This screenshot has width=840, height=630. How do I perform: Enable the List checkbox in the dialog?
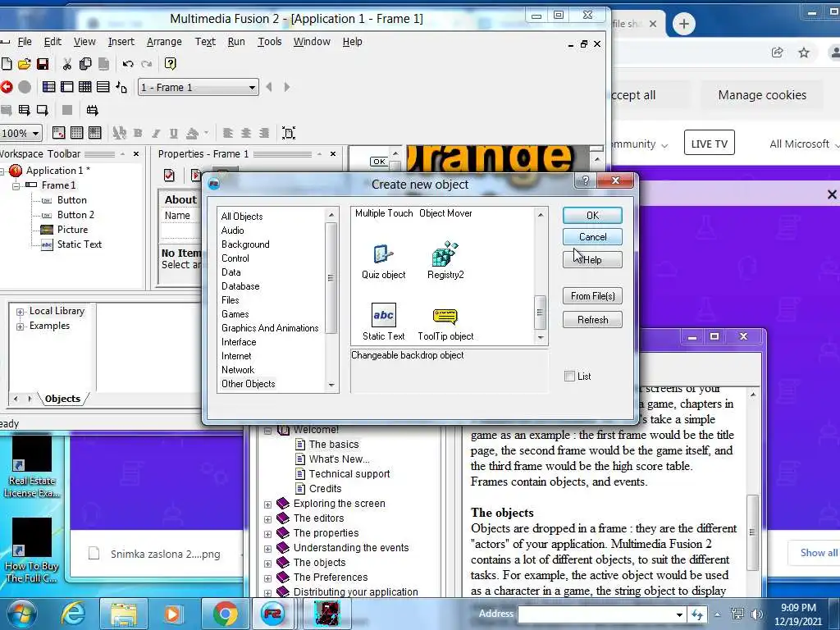tap(569, 376)
